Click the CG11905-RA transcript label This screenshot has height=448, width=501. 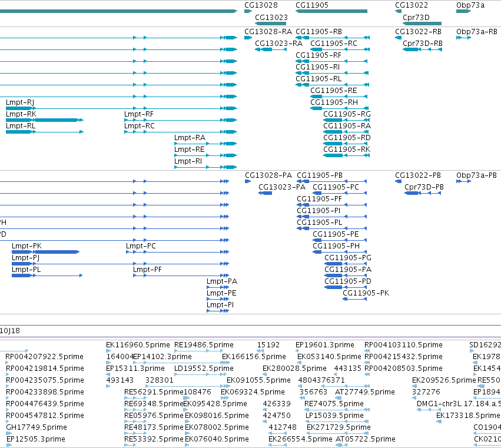[347, 126]
